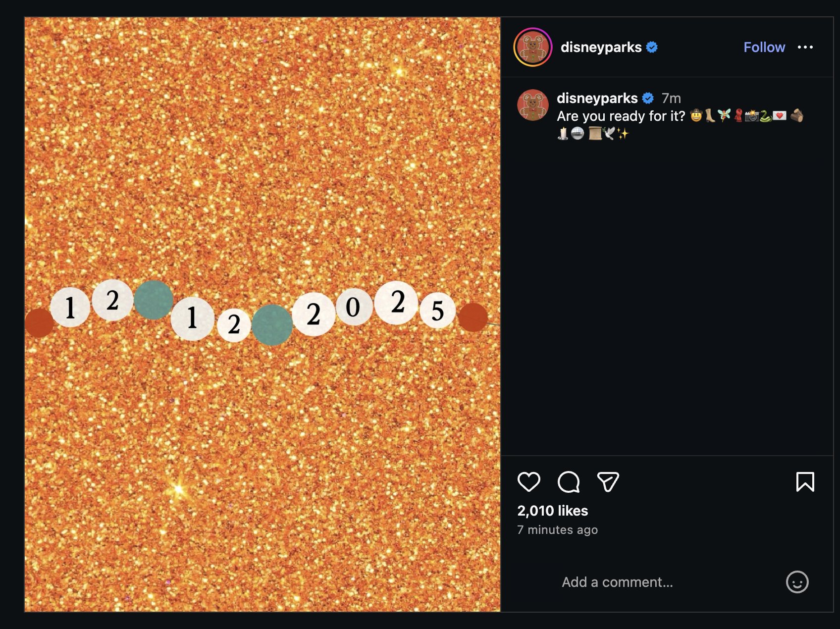Screen dimensions: 840x629
Task: Open the three-dot more options menu
Action: 805,47
